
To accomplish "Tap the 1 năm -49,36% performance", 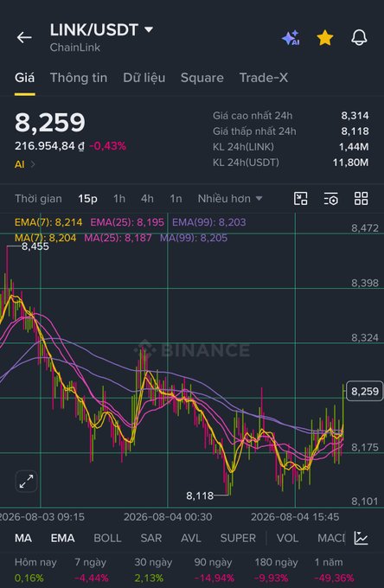I will click(x=334, y=570).
